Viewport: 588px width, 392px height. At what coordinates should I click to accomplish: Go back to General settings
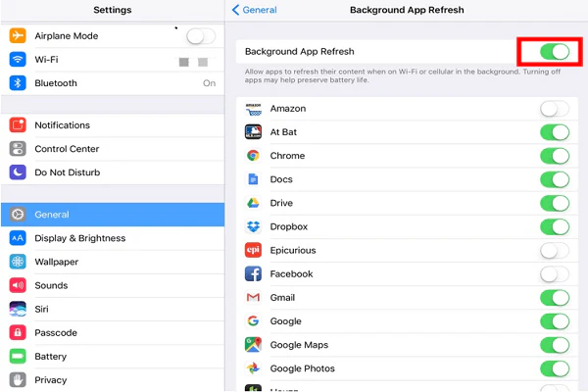tap(254, 10)
